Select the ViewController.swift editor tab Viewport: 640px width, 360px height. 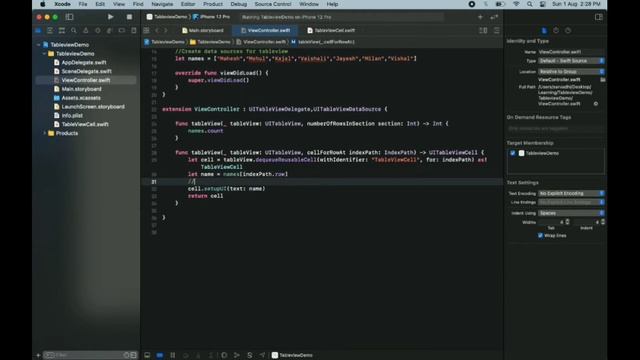coord(265,30)
